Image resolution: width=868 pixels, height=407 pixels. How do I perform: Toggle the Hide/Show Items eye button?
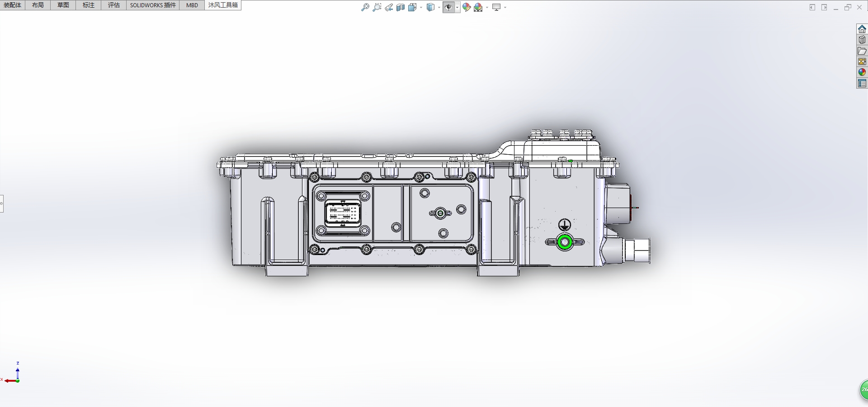click(448, 7)
